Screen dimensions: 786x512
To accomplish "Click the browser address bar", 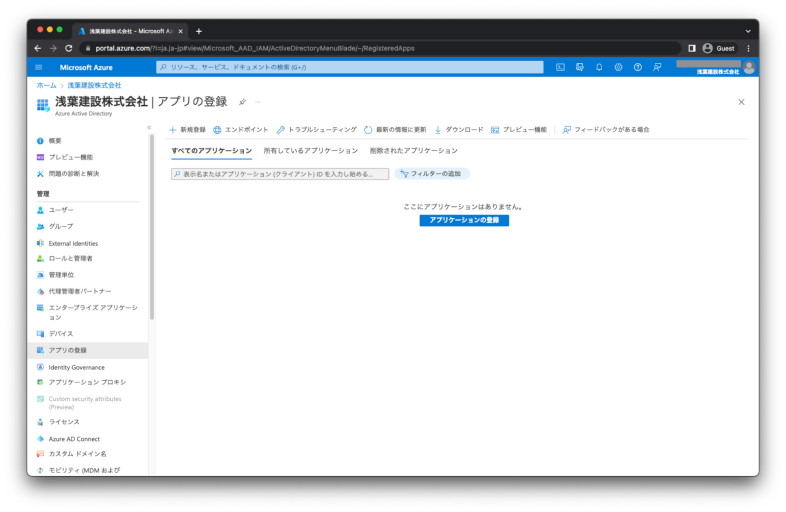I will pyautogui.click(x=381, y=49).
